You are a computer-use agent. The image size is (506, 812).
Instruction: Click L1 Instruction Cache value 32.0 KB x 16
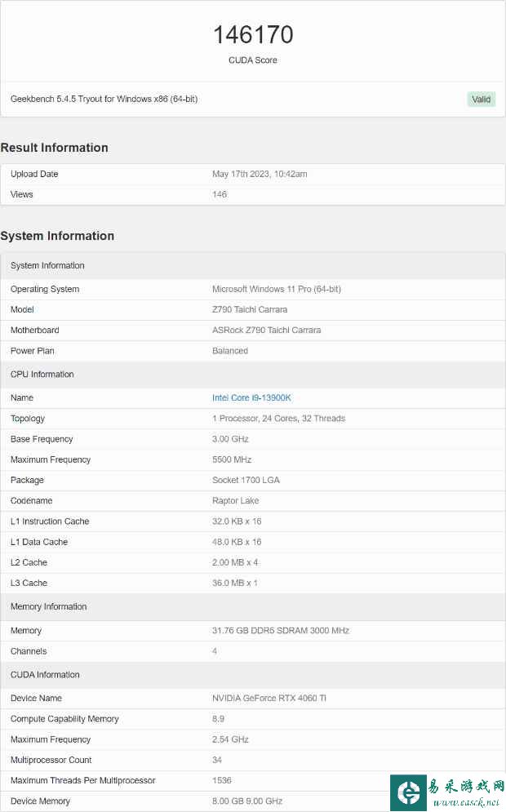coord(237,521)
